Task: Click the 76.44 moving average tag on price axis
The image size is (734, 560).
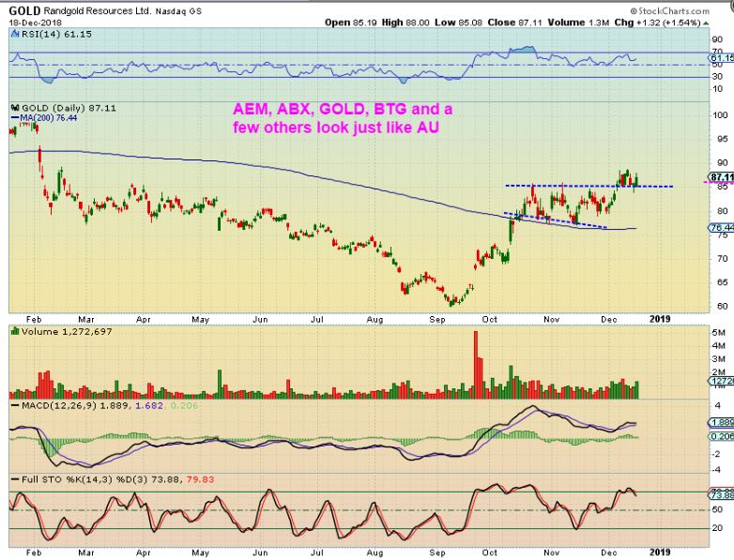Action: (722, 228)
